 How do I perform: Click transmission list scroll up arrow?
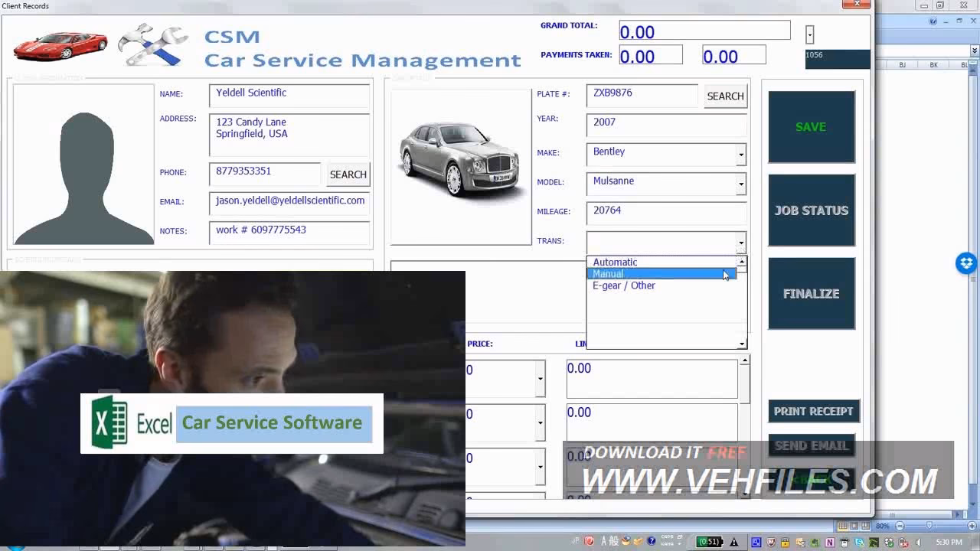tap(741, 262)
